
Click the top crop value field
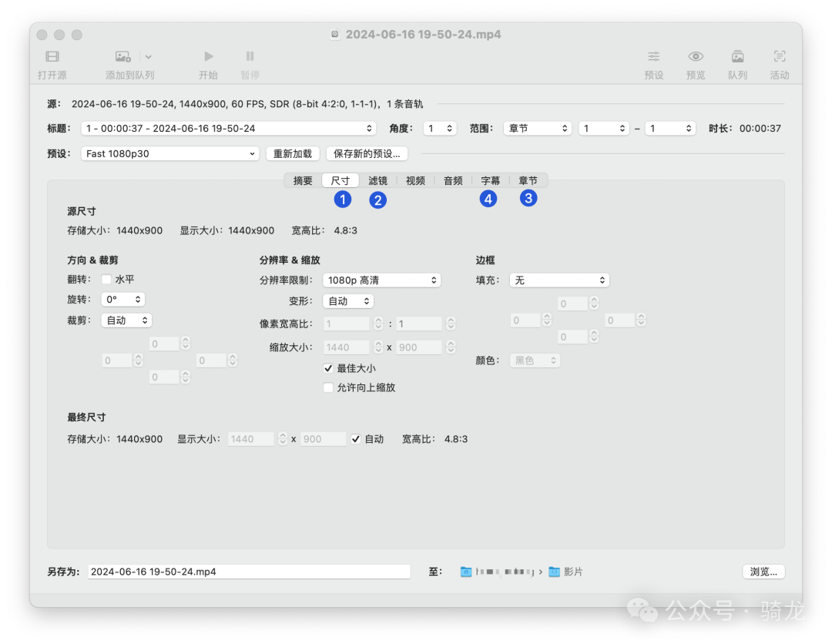(164, 344)
